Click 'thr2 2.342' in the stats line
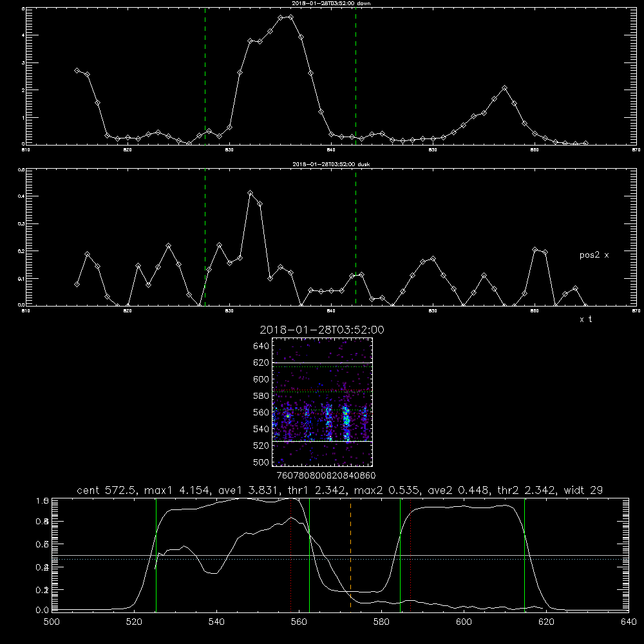The width and height of the screenshot is (644, 644). click(x=527, y=490)
